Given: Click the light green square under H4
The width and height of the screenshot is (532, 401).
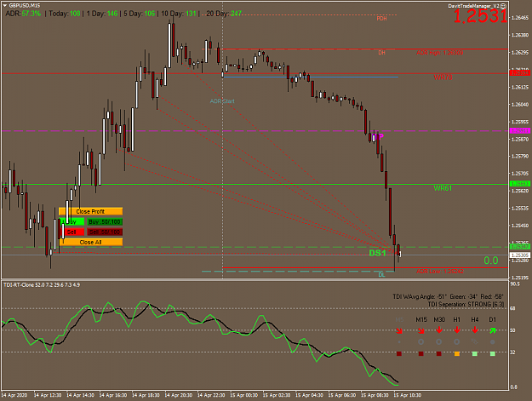Looking at the screenshot, I should click(x=475, y=354).
